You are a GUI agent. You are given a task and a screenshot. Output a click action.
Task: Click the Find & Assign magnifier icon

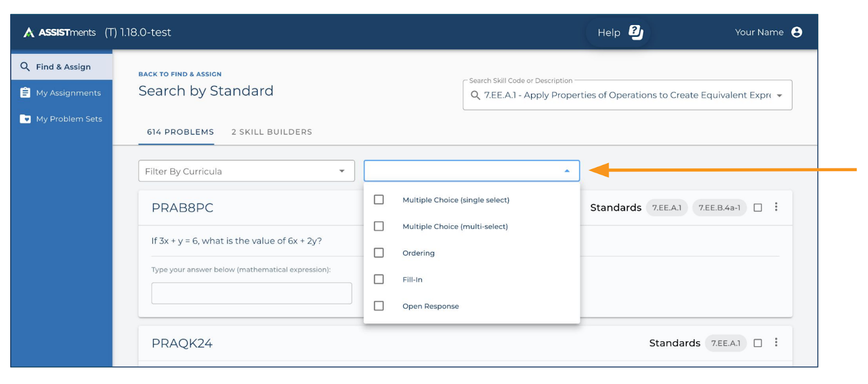(25, 67)
